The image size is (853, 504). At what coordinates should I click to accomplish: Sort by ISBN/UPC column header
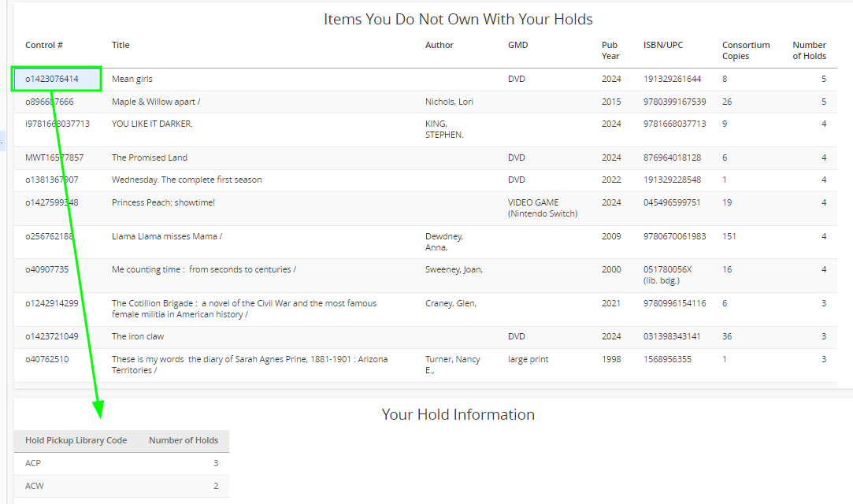(663, 45)
